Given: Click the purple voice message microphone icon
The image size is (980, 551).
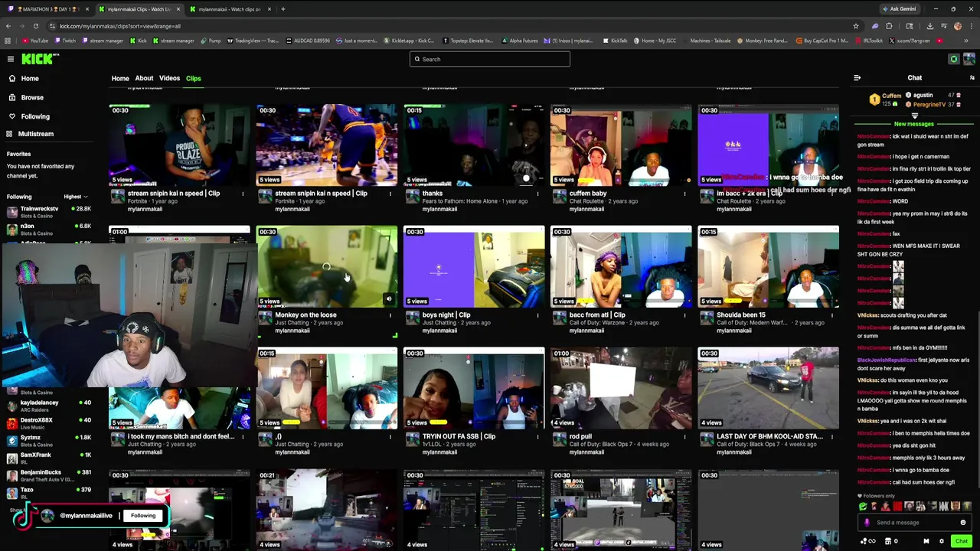Looking at the screenshot, I should tap(867, 523).
